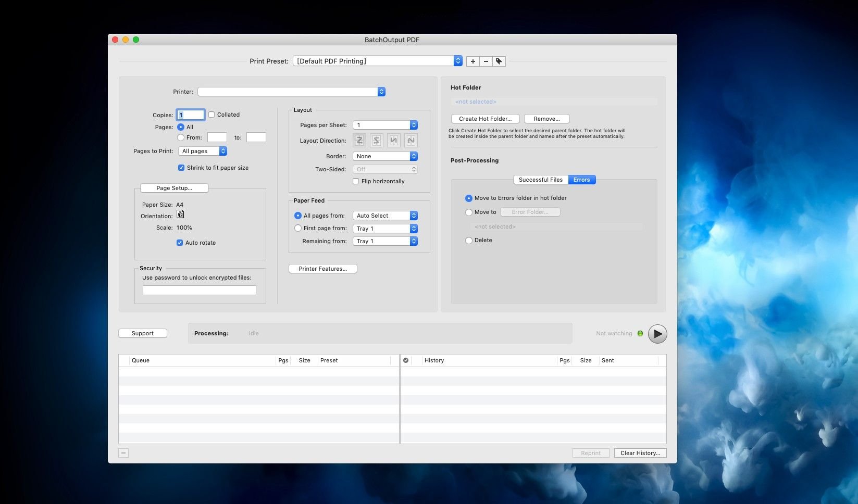
Task: Click Clear History button
Action: pos(640,453)
